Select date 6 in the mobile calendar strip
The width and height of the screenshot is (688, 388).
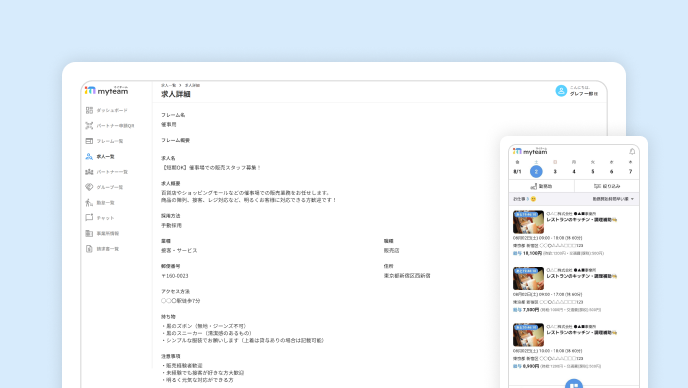tap(612, 172)
